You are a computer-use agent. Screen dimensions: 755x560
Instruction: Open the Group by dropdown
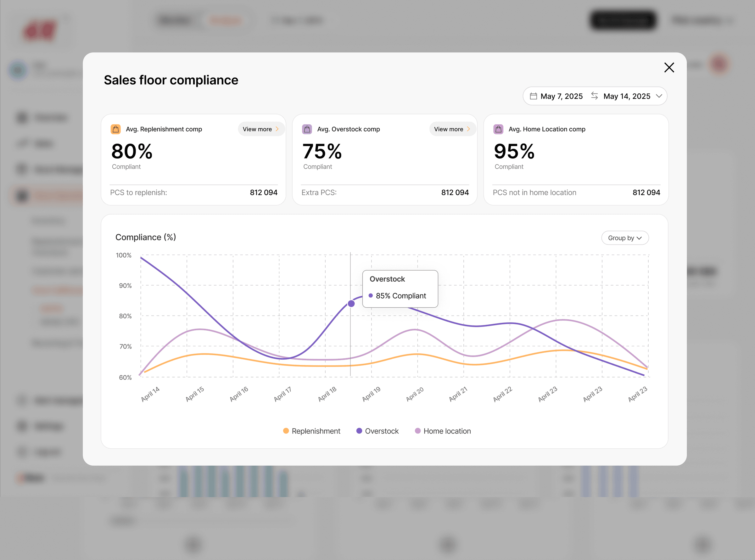click(x=625, y=238)
